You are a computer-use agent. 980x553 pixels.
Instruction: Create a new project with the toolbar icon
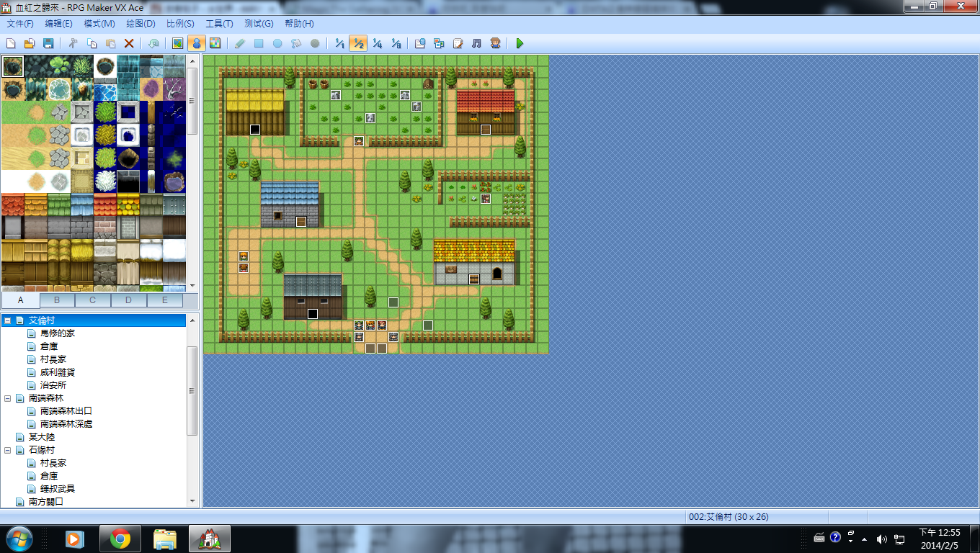coord(11,43)
